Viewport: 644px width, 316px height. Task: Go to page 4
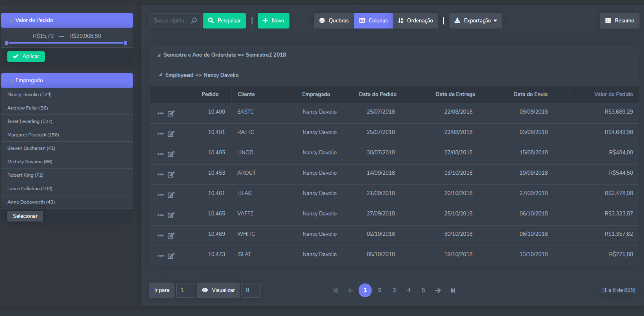(x=409, y=290)
